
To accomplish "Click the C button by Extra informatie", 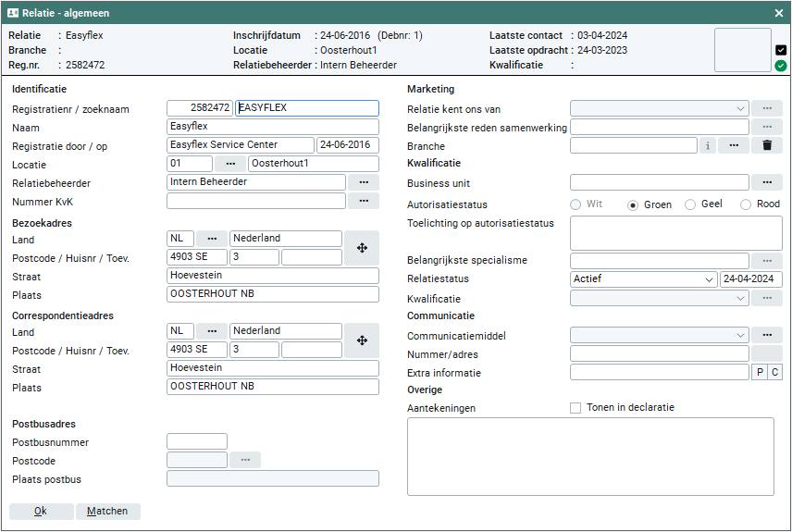I will tap(774, 372).
